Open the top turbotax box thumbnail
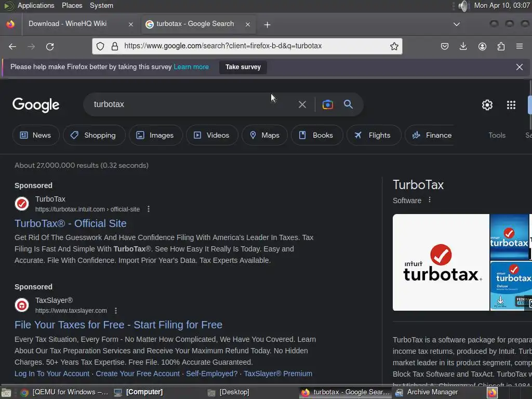532x399 pixels. (509, 237)
